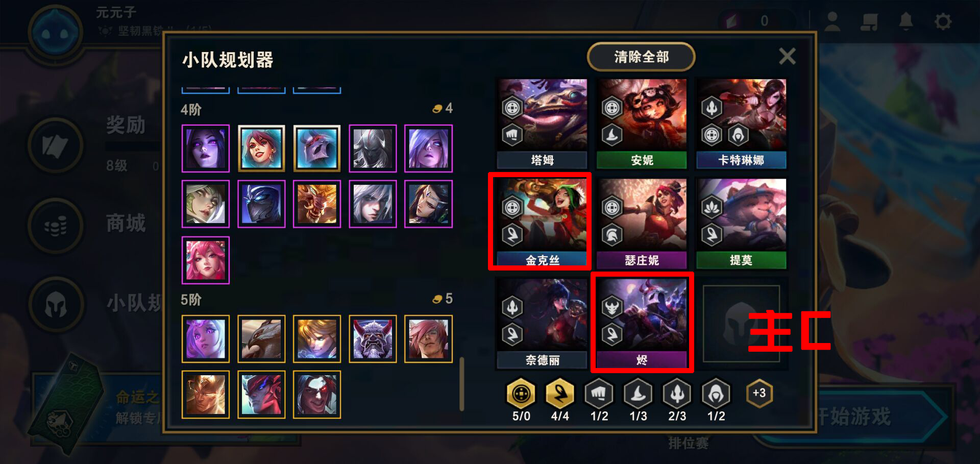This screenshot has height=464, width=980.
Task: Open the +3 extra traits badge
Action: (x=759, y=393)
